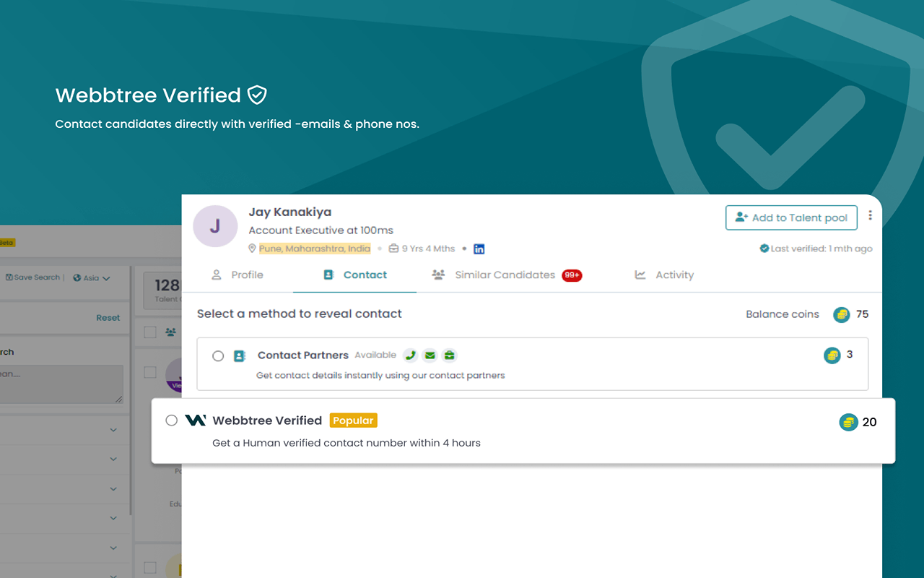Click the Last verified checkmark badge
Screen dimensions: 924x578
pyautogui.click(x=764, y=249)
